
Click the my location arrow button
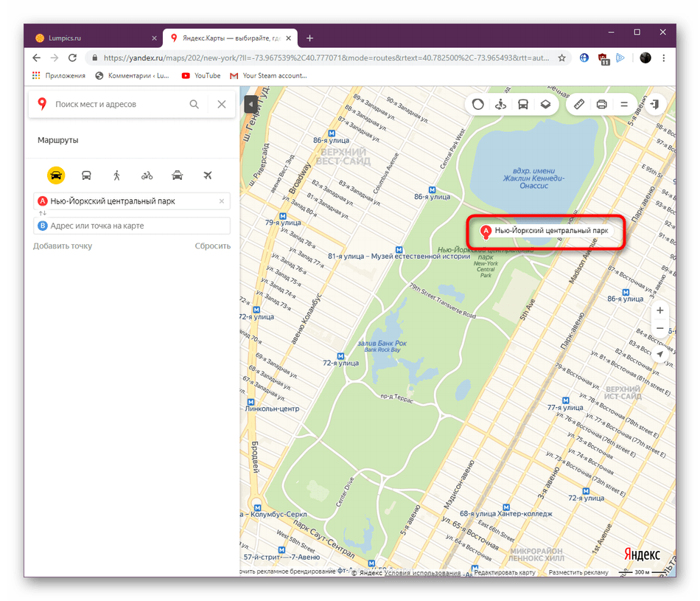coord(659,355)
